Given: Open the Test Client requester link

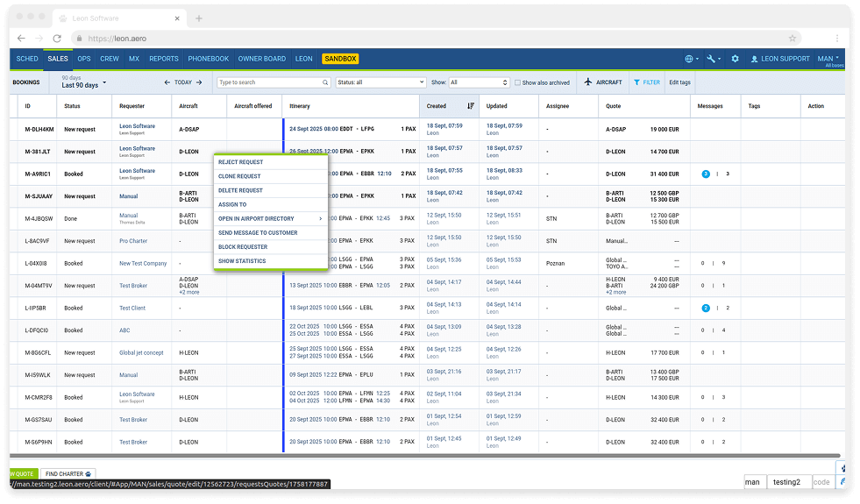Looking at the screenshot, I should tap(132, 309).
